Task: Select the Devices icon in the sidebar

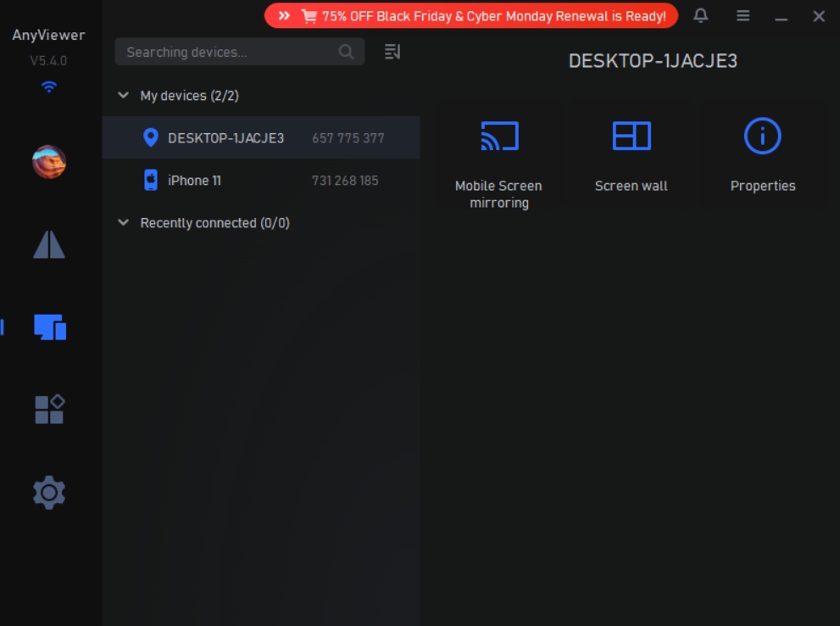Action: pyautogui.click(x=48, y=327)
